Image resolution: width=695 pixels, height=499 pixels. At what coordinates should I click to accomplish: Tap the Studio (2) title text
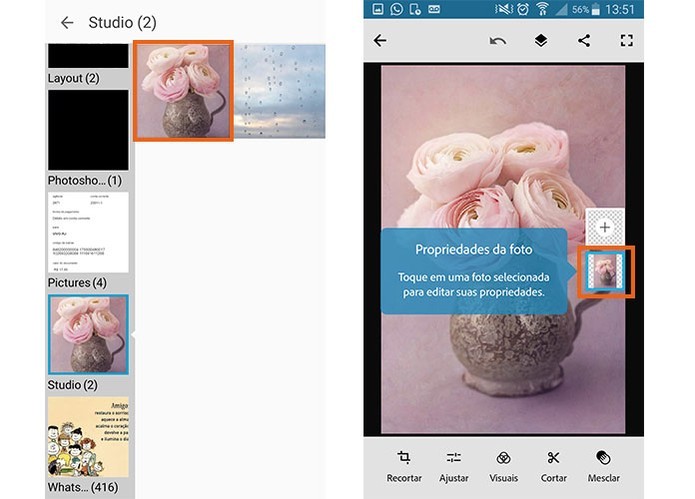click(122, 23)
